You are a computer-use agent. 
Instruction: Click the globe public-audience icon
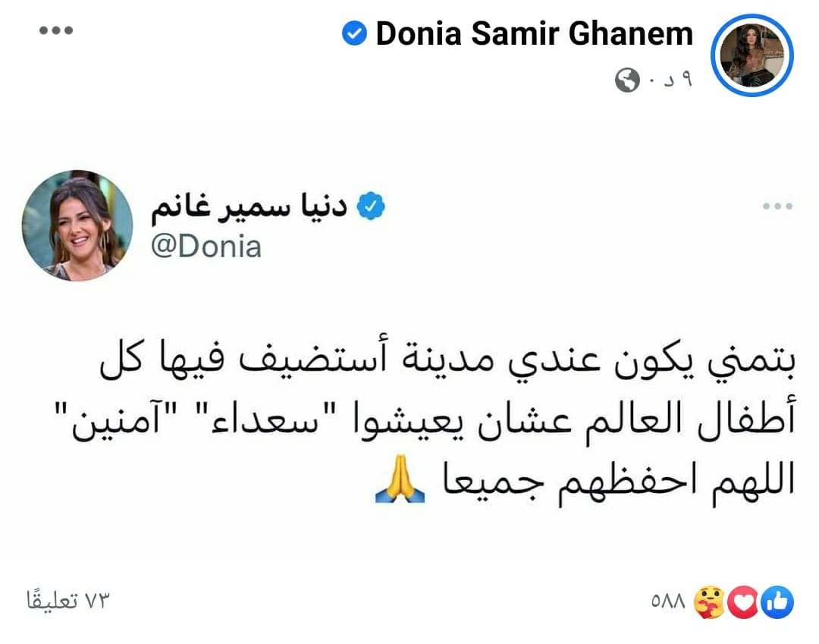point(627,80)
